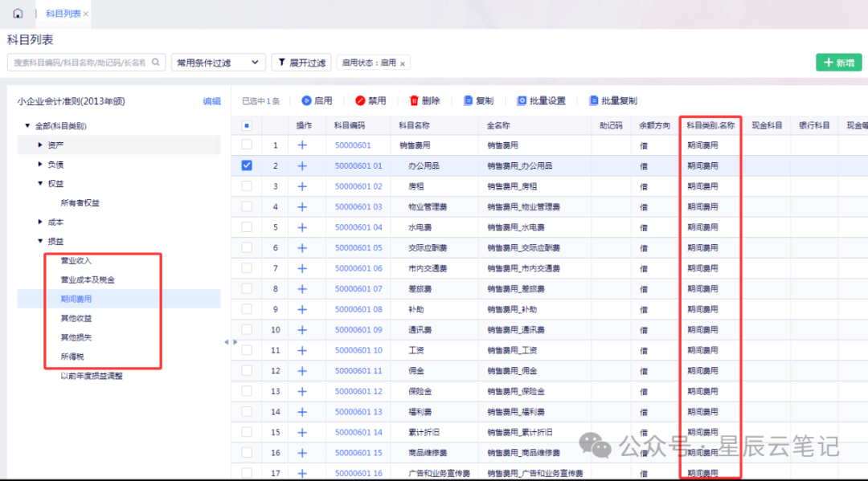Click the 删除 trash icon

click(414, 100)
